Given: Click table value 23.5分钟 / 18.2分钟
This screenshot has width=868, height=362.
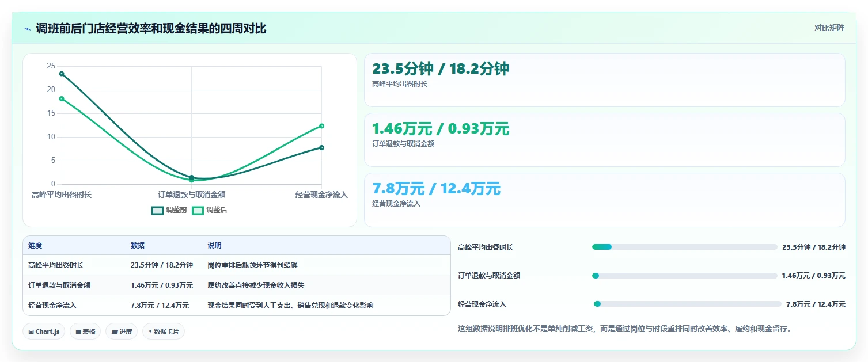Looking at the screenshot, I should [x=162, y=265].
